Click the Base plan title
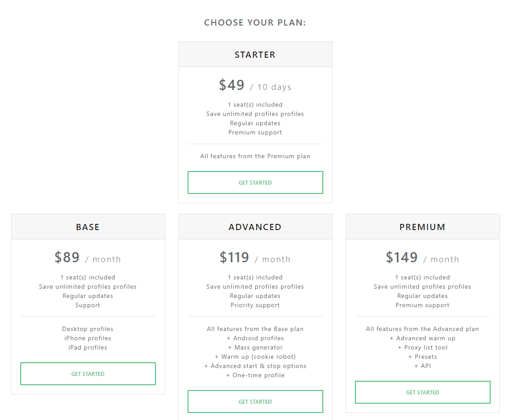This screenshot has height=420, width=525. [x=88, y=227]
